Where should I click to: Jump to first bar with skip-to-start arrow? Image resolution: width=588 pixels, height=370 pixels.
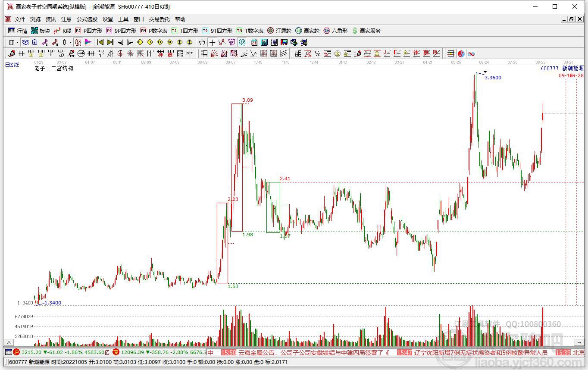pyautogui.click(x=100, y=42)
